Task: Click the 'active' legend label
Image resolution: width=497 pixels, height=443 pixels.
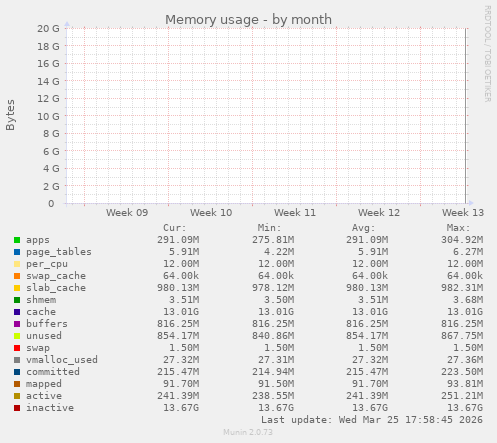Action: [44, 396]
